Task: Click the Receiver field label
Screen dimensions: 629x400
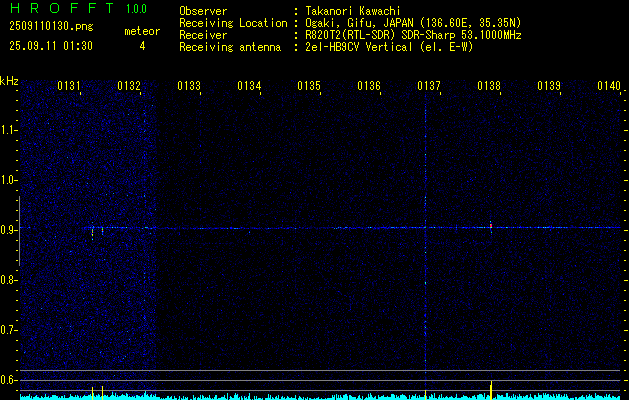Action: tap(203, 35)
